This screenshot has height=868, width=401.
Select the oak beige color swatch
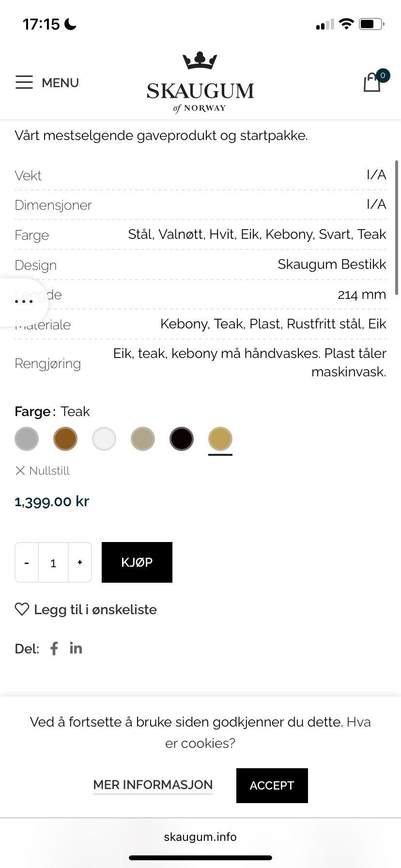[x=143, y=439]
